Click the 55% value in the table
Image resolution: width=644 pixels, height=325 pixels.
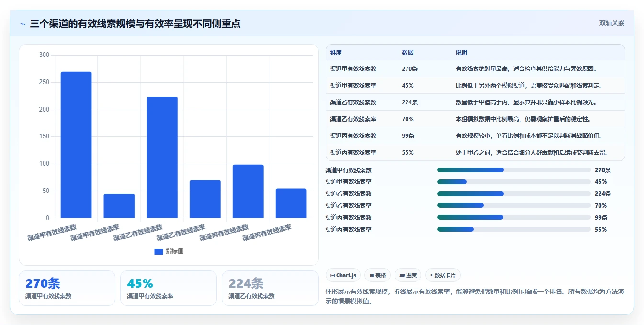tap(408, 153)
